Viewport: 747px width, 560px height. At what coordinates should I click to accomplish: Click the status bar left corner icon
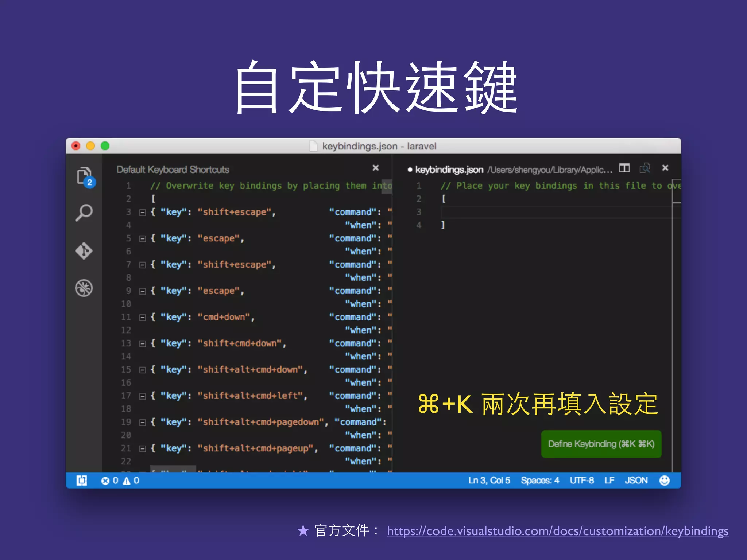point(82,481)
